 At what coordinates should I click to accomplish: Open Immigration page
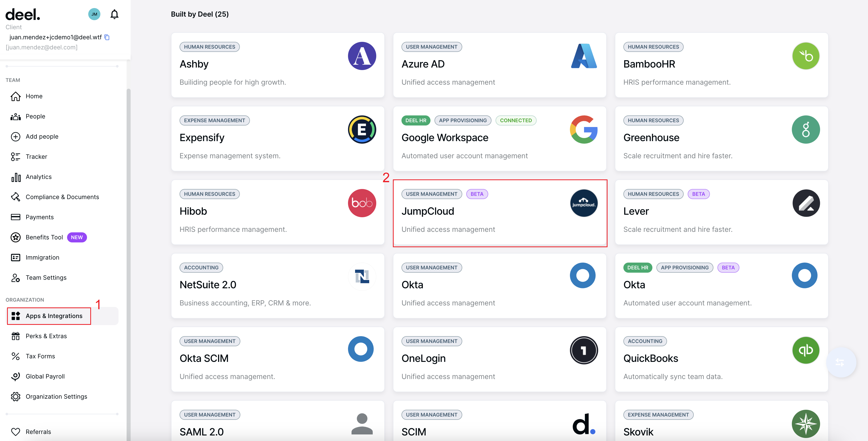coord(62,258)
